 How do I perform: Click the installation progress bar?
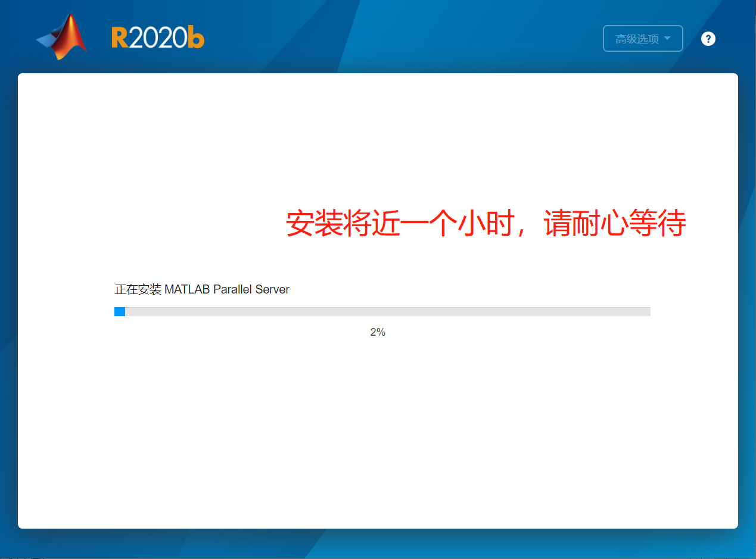pos(382,311)
